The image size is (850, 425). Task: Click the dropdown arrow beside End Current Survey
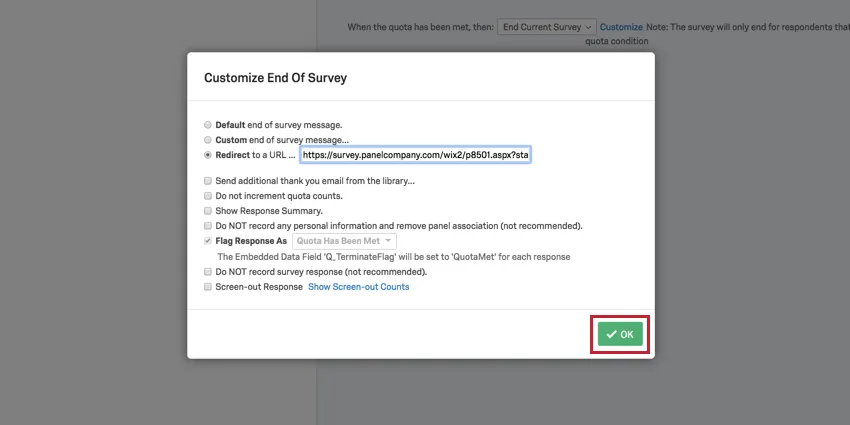click(x=587, y=26)
